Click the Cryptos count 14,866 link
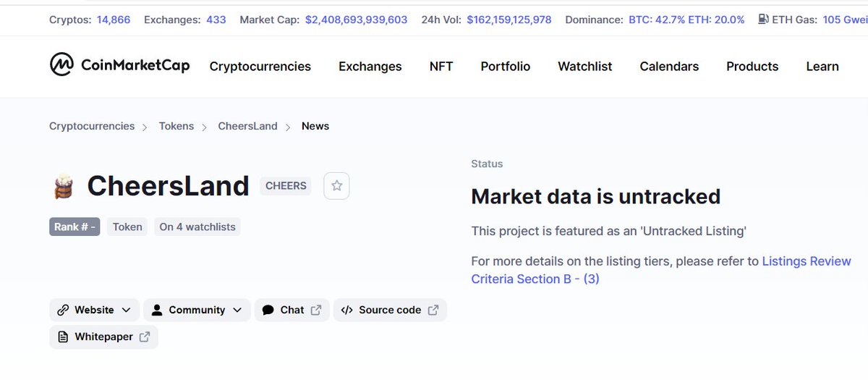The image size is (868, 380). pyautogui.click(x=114, y=20)
